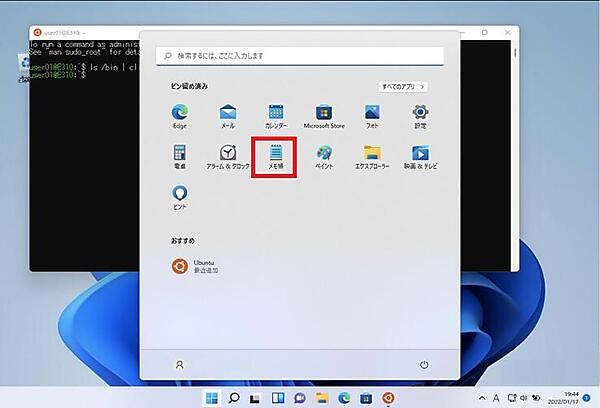Screen dimensions: 600x408
Task: Open Microsoft Store from pinned apps
Action: 324,116
